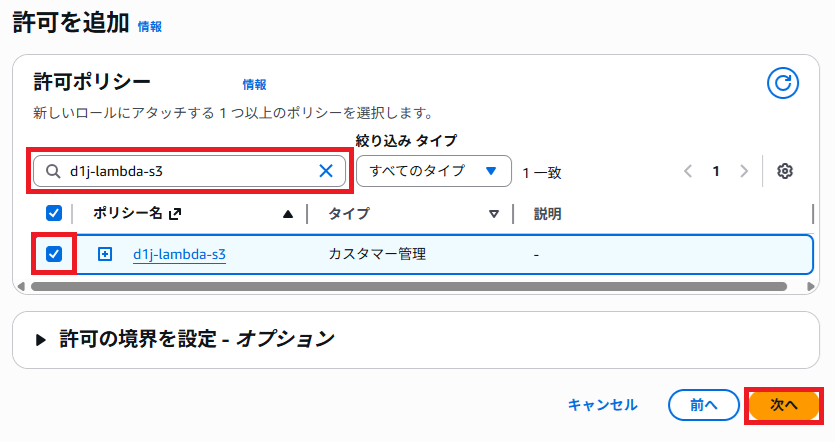
Task: Open the d1j-lambda-s3 policy link
Action: (179, 254)
